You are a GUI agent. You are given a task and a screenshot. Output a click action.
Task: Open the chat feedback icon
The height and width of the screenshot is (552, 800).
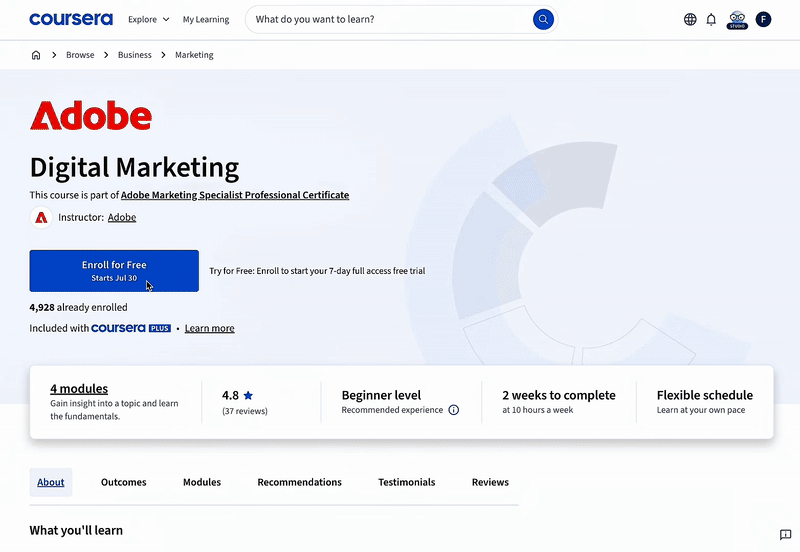tap(785, 534)
